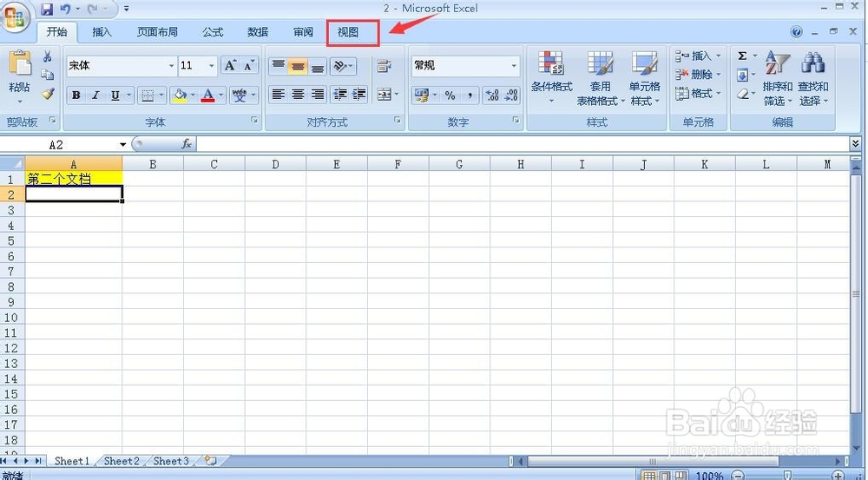
Task: Apply yellow fill color to cell
Action: 180,95
